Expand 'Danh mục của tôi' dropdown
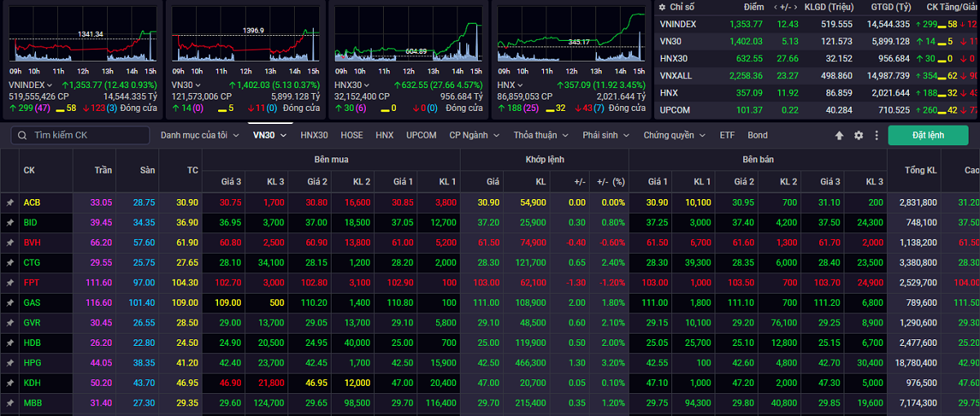This screenshot has height=416, width=980. tap(199, 135)
